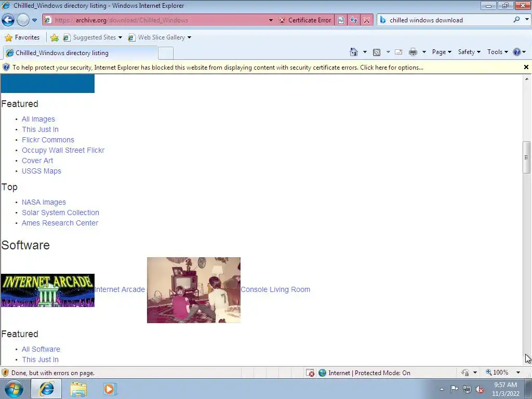
Task: Open the Solar System Collection link
Action: 60,212
